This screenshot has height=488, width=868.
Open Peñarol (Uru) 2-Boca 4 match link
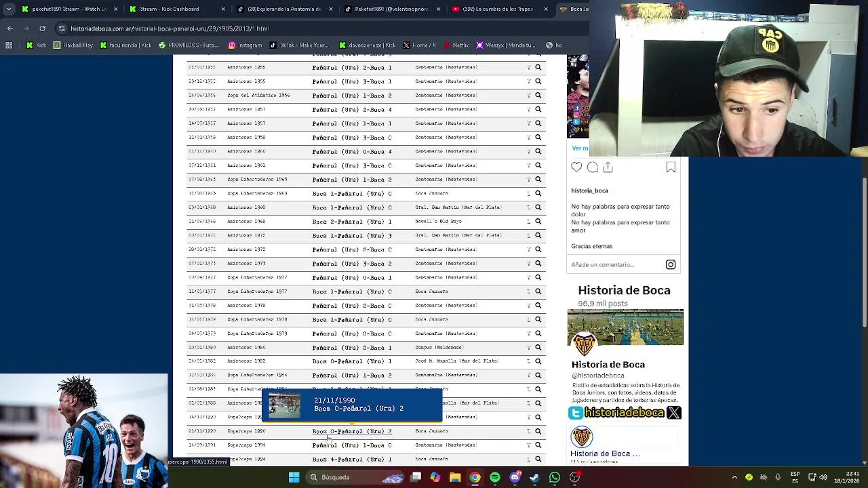(352, 109)
